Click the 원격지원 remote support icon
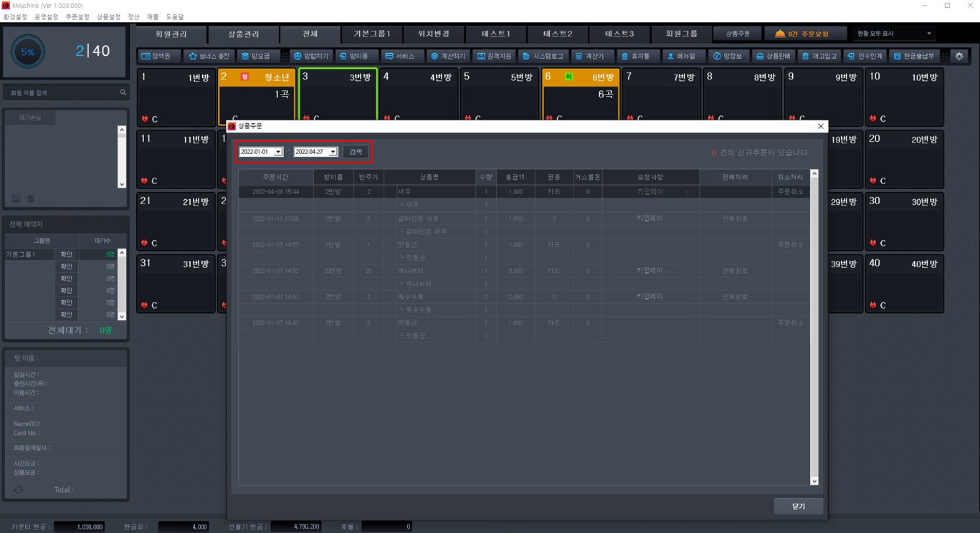Viewport: 980px width, 533px height. click(x=480, y=56)
